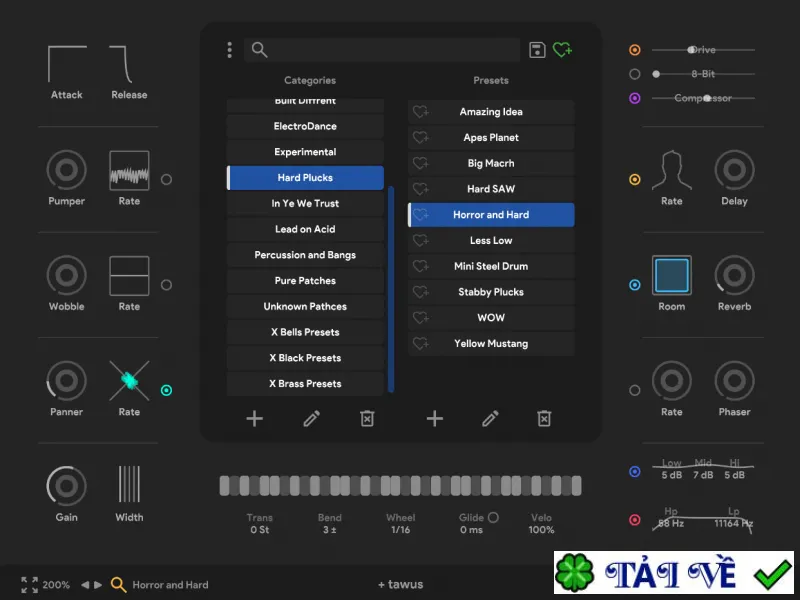Select the ElectroDance category
800x600 pixels.
[305, 126]
